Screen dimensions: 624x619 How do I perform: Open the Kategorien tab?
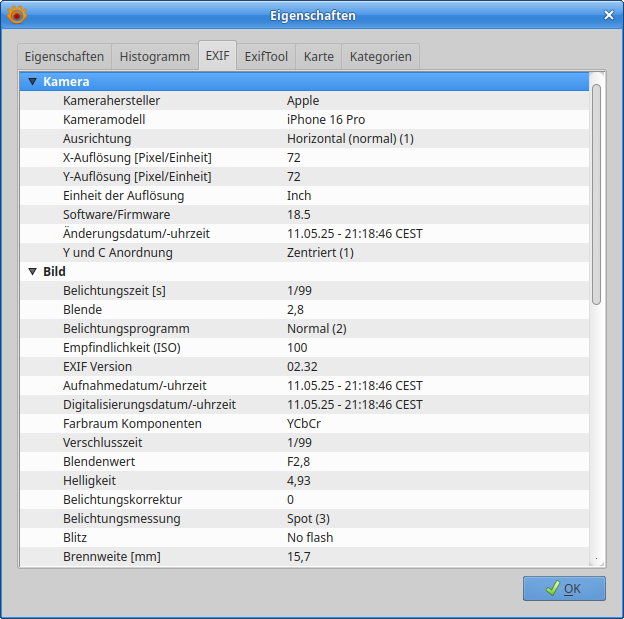pos(380,57)
